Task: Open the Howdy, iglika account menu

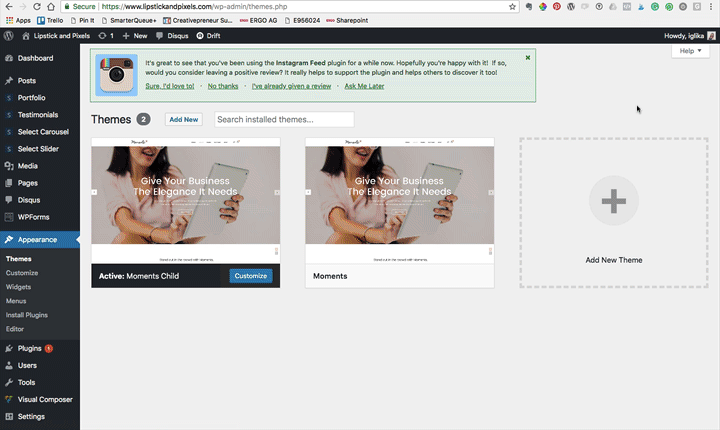Action: 690,35
